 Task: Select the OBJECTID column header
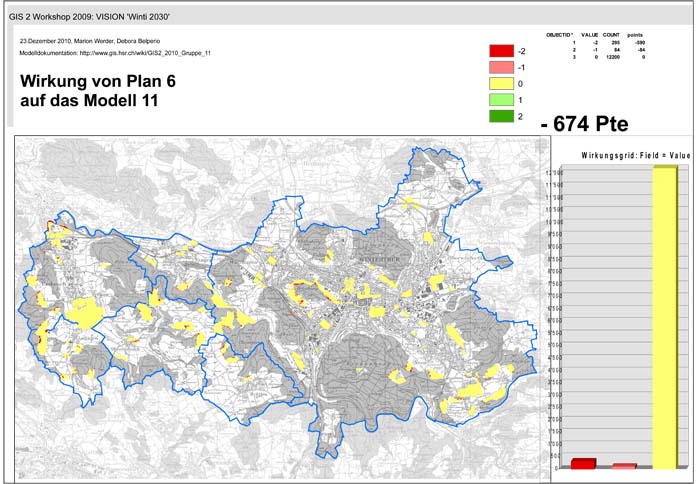tap(561, 35)
